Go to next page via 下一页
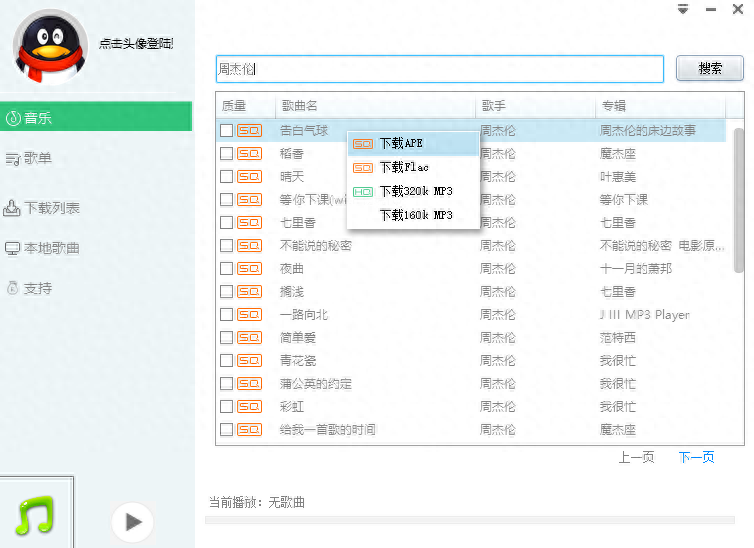This screenshot has height=548, width=754. pyautogui.click(x=696, y=457)
